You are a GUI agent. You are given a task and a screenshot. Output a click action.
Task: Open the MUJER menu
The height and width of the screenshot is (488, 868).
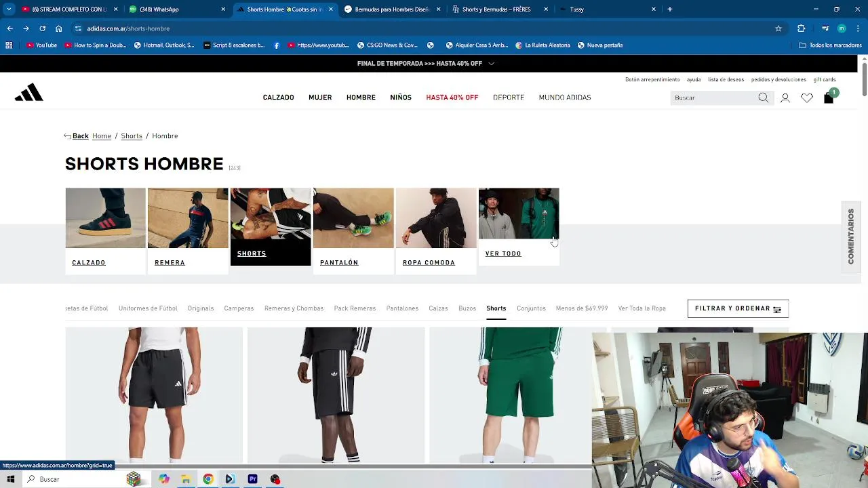click(320, 98)
